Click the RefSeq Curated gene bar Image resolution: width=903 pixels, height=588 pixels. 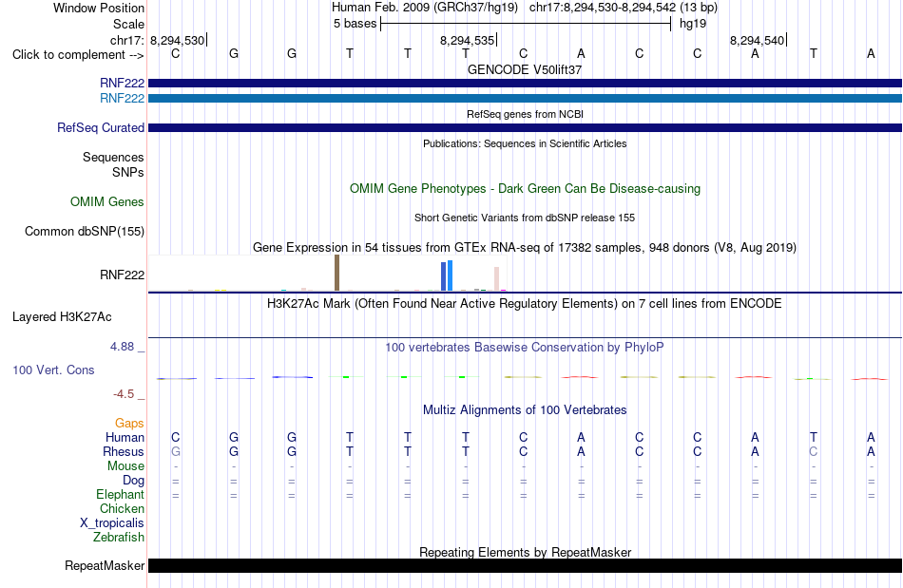coord(525,127)
